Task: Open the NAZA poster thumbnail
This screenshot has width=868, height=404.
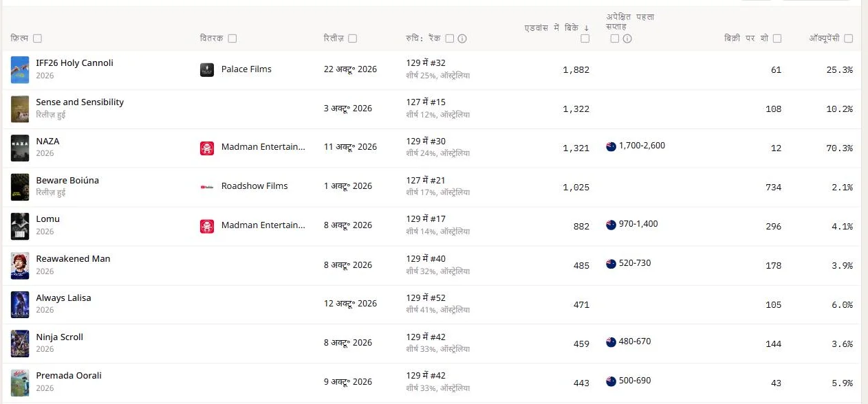Action: (20, 148)
